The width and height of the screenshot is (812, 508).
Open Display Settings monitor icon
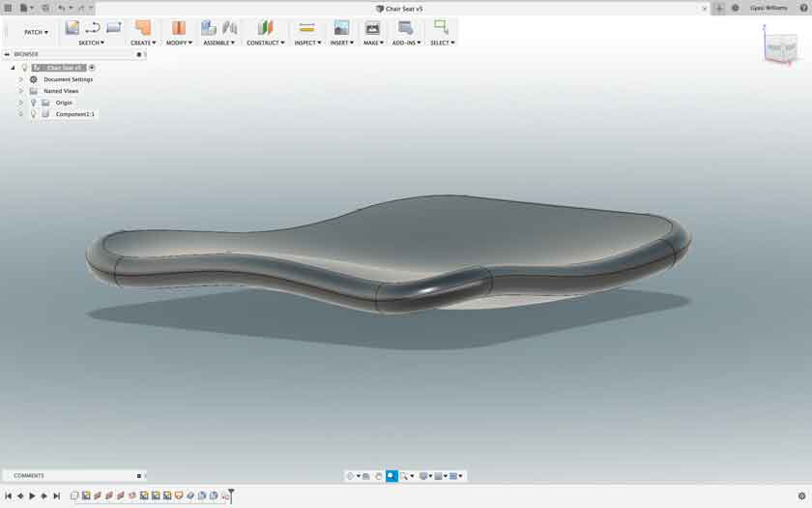point(423,476)
